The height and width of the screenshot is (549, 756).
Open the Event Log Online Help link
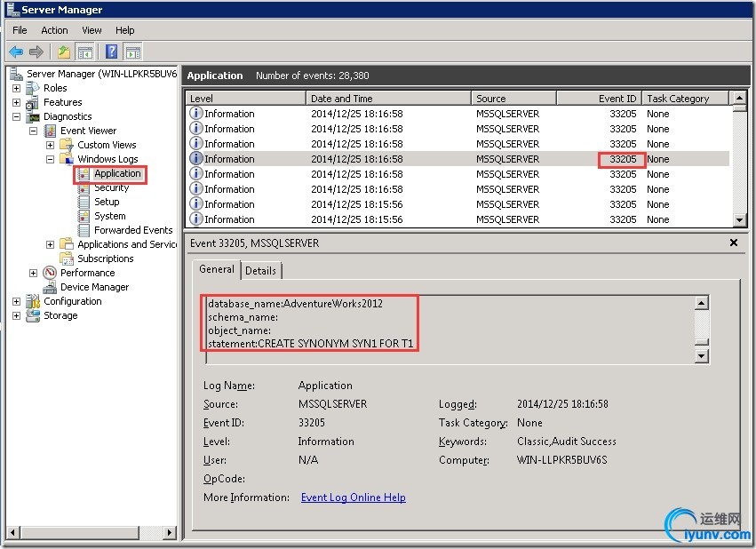click(x=353, y=497)
